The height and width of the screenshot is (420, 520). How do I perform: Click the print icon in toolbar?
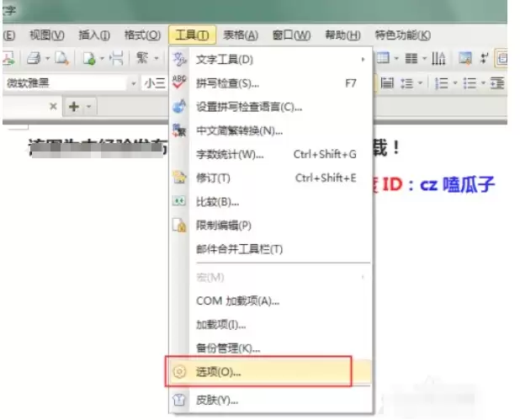coord(34,59)
